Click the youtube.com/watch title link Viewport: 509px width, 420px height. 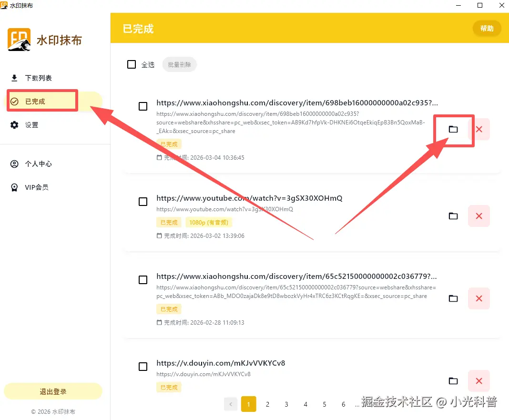pos(249,198)
